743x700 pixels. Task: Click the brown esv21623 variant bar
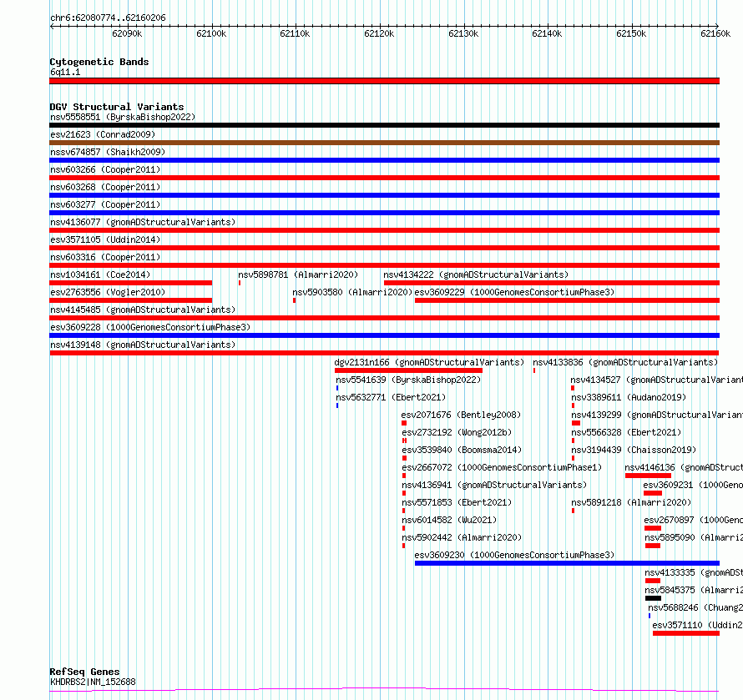pos(384,143)
